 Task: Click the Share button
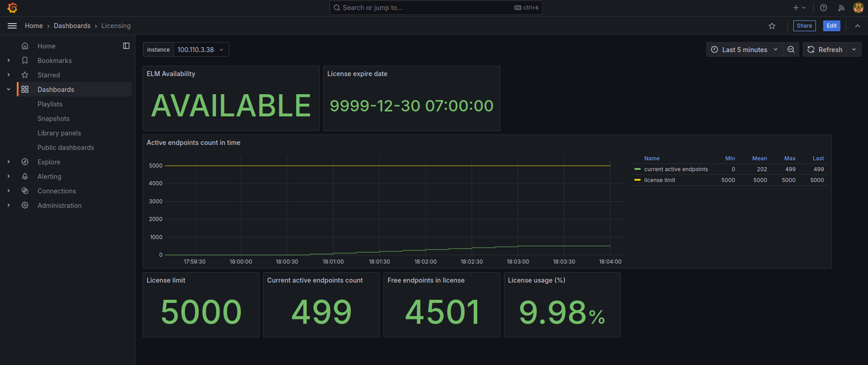[x=804, y=26]
